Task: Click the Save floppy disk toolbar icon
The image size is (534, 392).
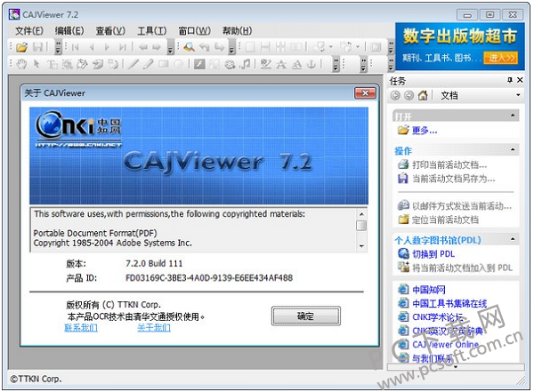Action: pyautogui.click(x=37, y=47)
